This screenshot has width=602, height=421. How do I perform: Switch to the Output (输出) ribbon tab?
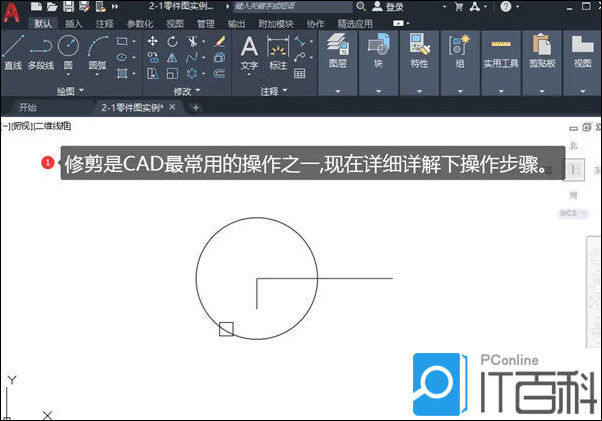click(236, 24)
